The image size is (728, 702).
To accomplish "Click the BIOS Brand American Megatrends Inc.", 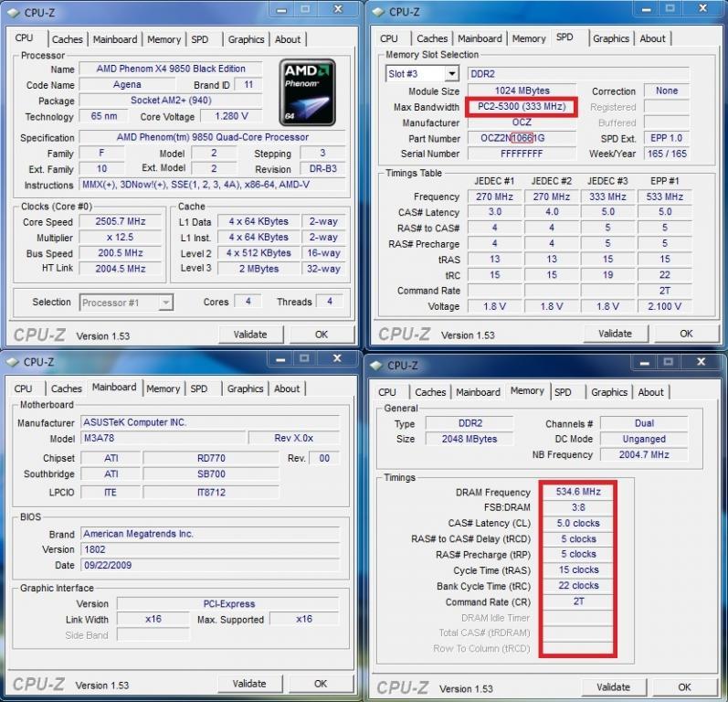I will [211, 534].
